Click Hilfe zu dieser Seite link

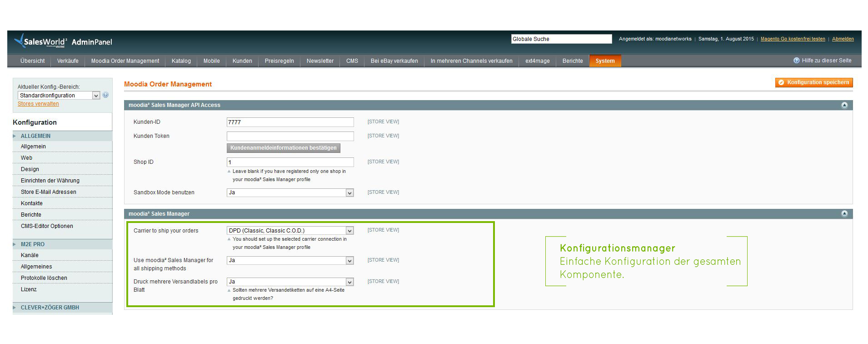click(x=827, y=61)
